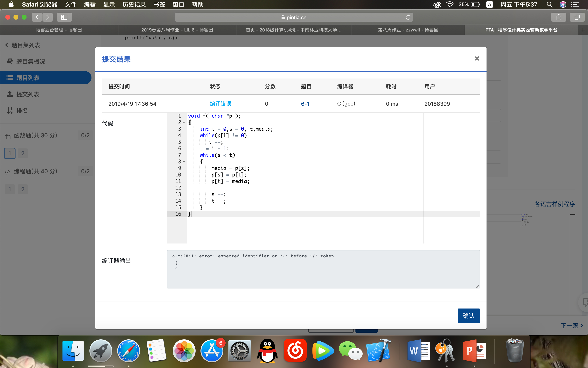Select 题目列表 in the sidebar
This screenshot has height=368, width=588.
[46, 78]
